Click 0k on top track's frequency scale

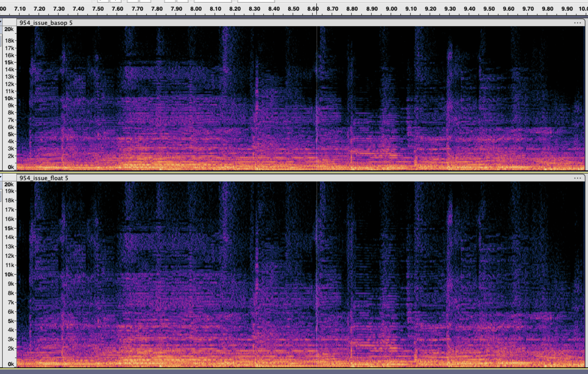[11, 167]
